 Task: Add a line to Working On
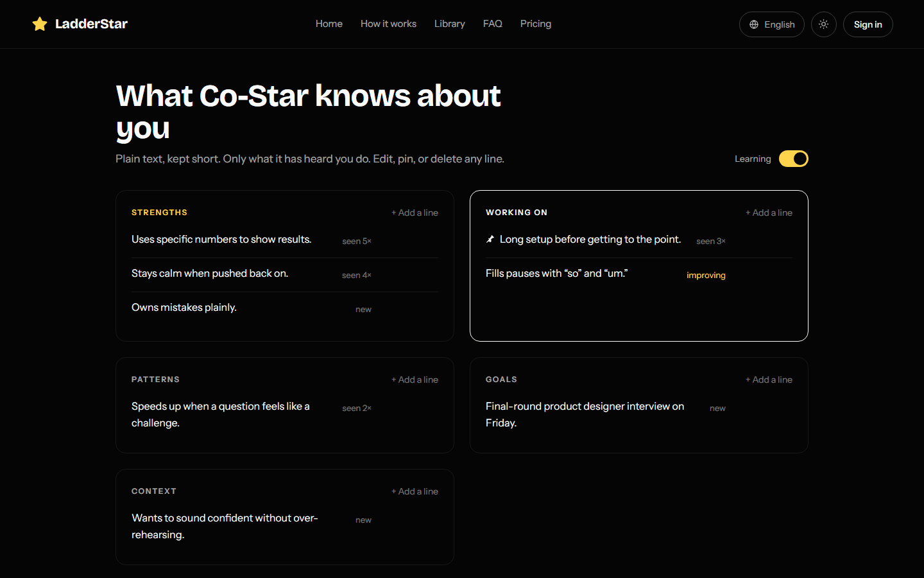[769, 213]
